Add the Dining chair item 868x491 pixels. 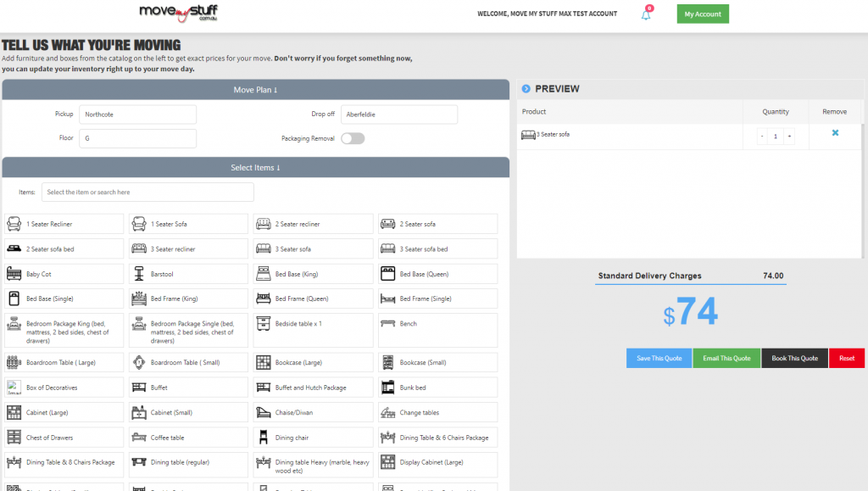coord(314,438)
